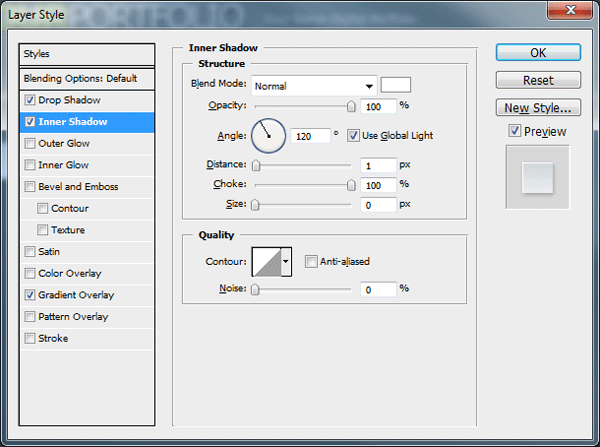Click the style preview thumbnail
Image resolution: width=600 pixels, height=447 pixels.
(536, 177)
